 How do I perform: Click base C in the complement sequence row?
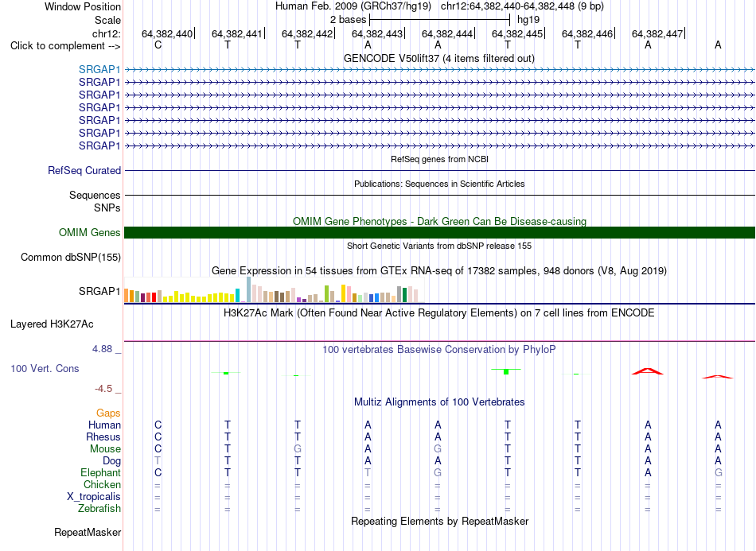(x=158, y=45)
